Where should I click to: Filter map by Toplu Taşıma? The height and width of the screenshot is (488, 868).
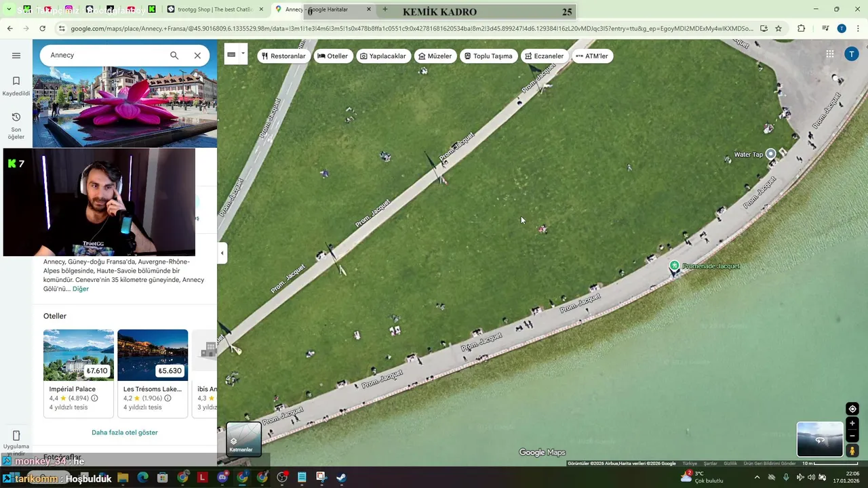(x=488, y=56)
